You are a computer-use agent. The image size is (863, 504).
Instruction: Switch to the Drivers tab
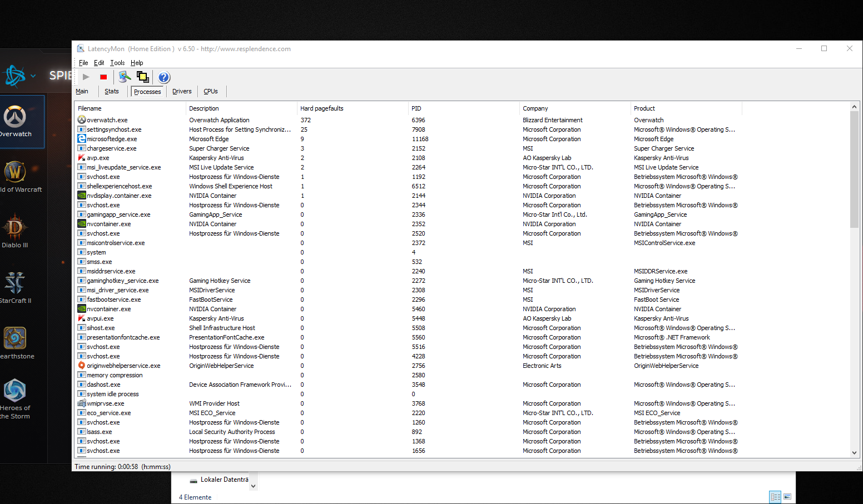click(182, 91)
